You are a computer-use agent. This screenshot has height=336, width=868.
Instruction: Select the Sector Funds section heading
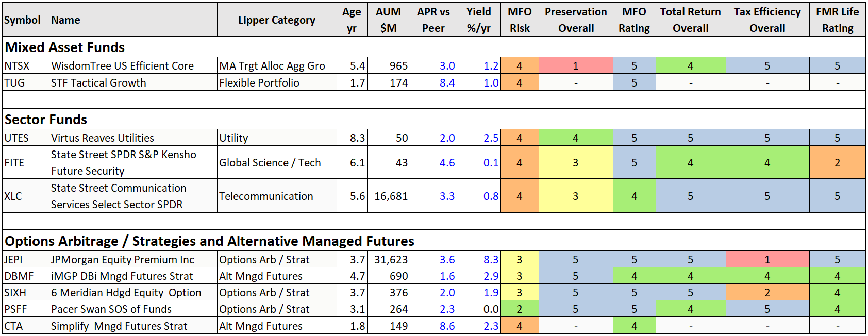(x=46, y=120)
